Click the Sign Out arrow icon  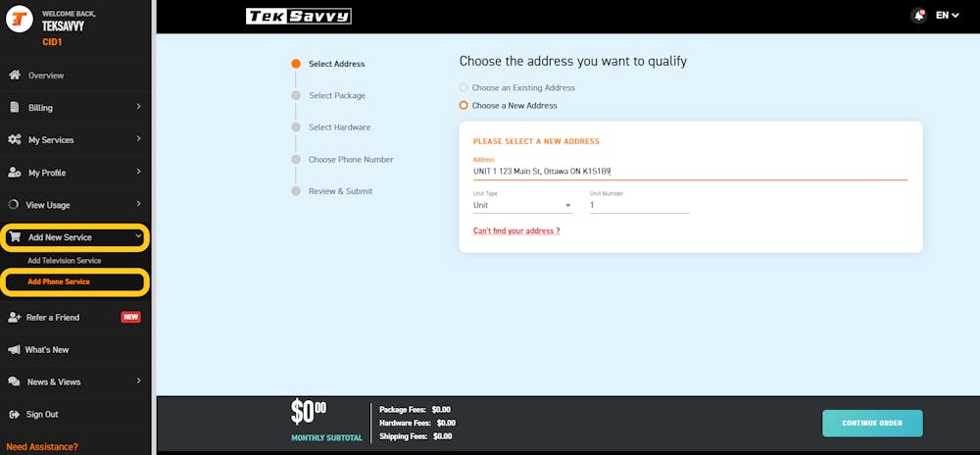(x=15, y=414)
